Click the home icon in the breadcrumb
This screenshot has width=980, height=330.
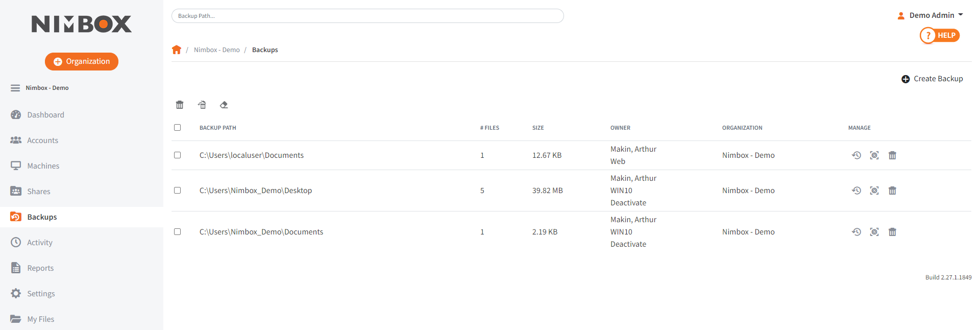click(x=177, y=50)
